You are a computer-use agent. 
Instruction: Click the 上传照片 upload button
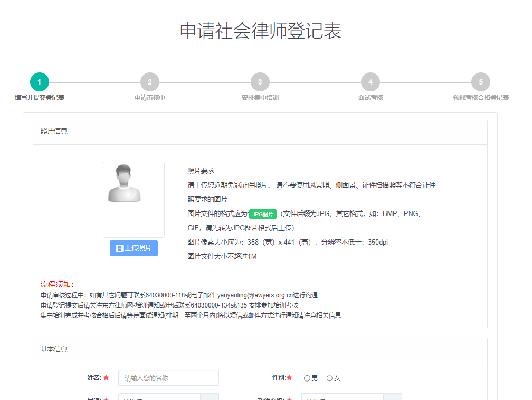(134, 248)
